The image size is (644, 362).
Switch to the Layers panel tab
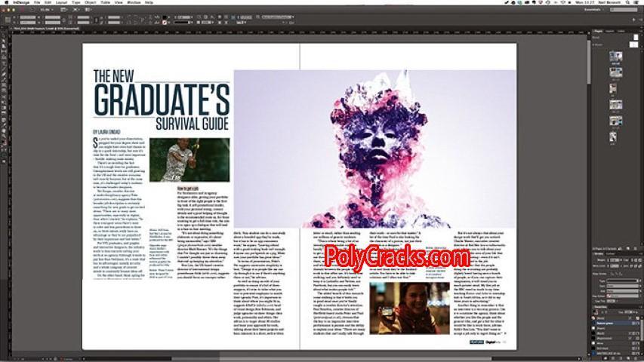coord(610,31)
